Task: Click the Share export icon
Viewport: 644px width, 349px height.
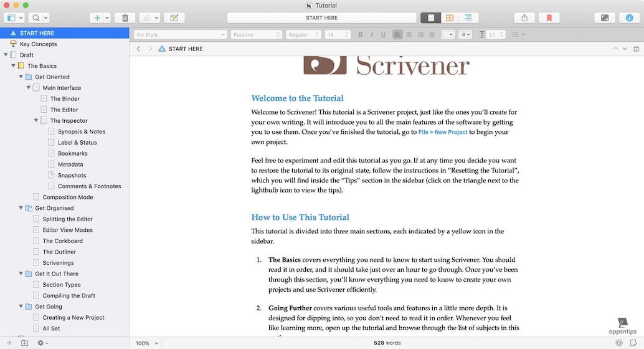Action: coord(524,18)
